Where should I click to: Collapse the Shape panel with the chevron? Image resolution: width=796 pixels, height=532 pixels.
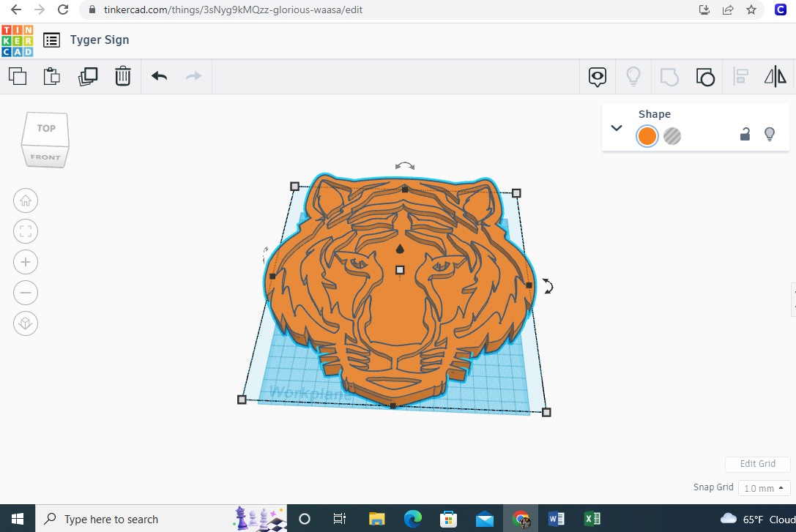[x=616, y=127]
